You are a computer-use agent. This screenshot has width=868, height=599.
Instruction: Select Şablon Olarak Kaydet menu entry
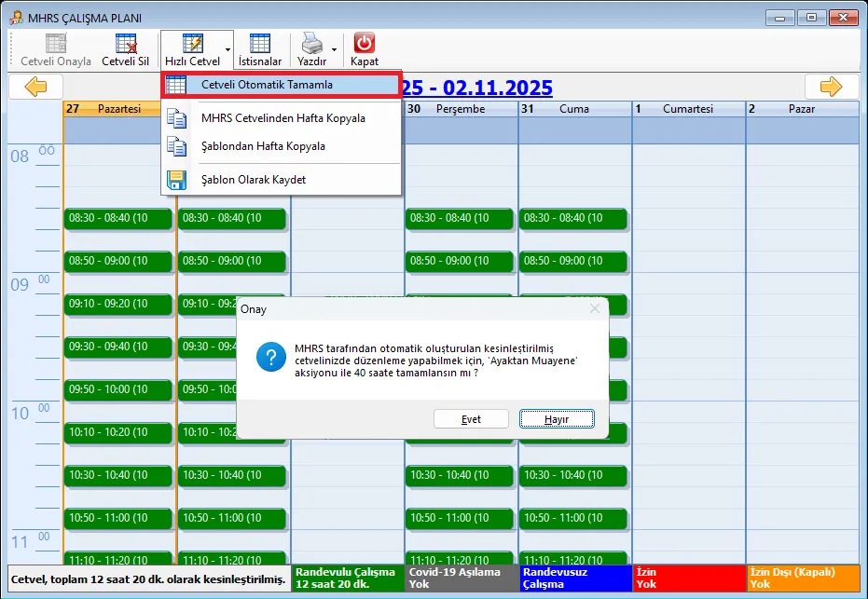tap(282, 180)
